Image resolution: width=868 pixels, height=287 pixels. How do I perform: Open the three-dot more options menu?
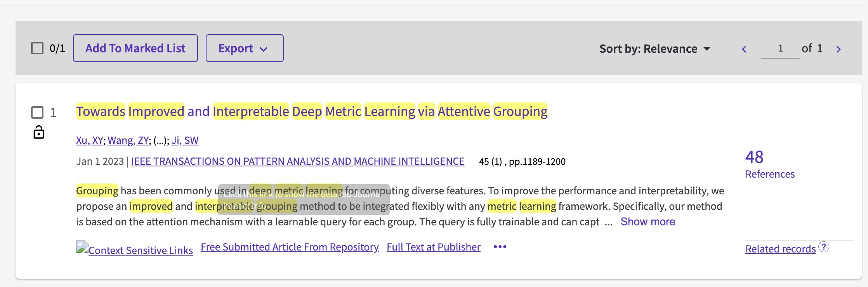click(500, 247)
